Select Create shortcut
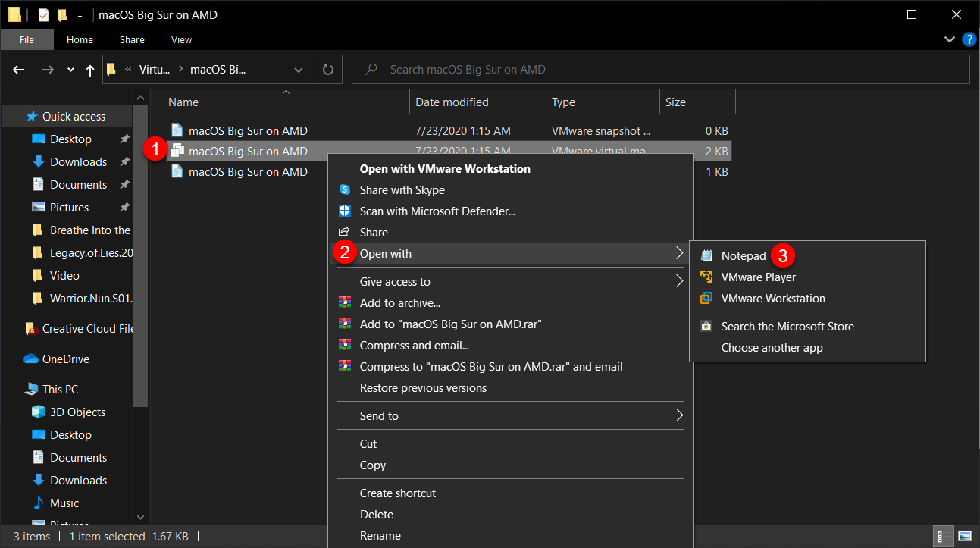This screenshot has height=548, width=980. click(510, 493)
